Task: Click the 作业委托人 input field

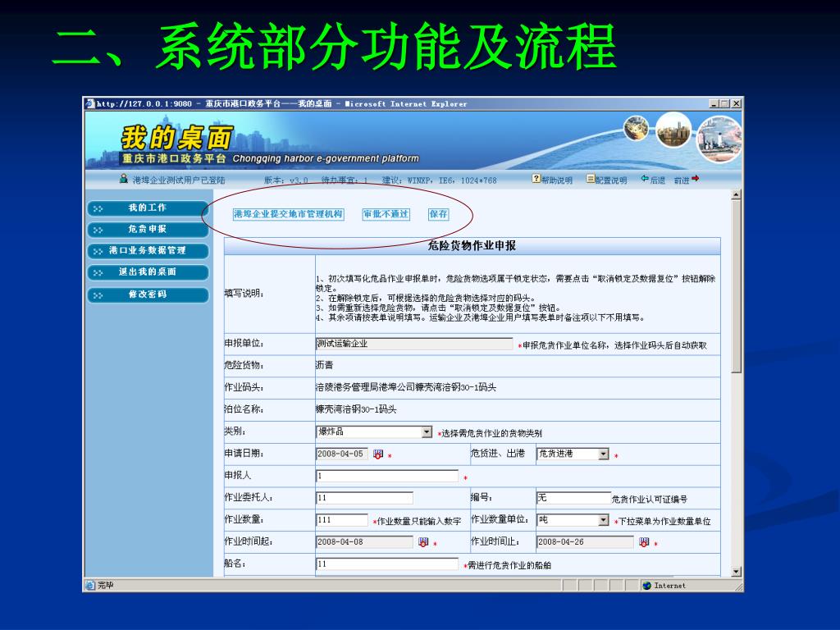Action: pos(364,498)
